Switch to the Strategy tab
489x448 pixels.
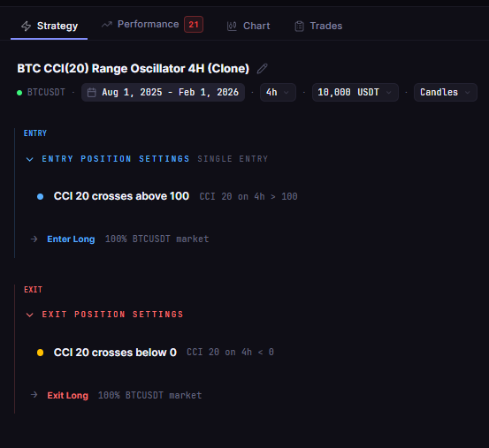point(50,26)
